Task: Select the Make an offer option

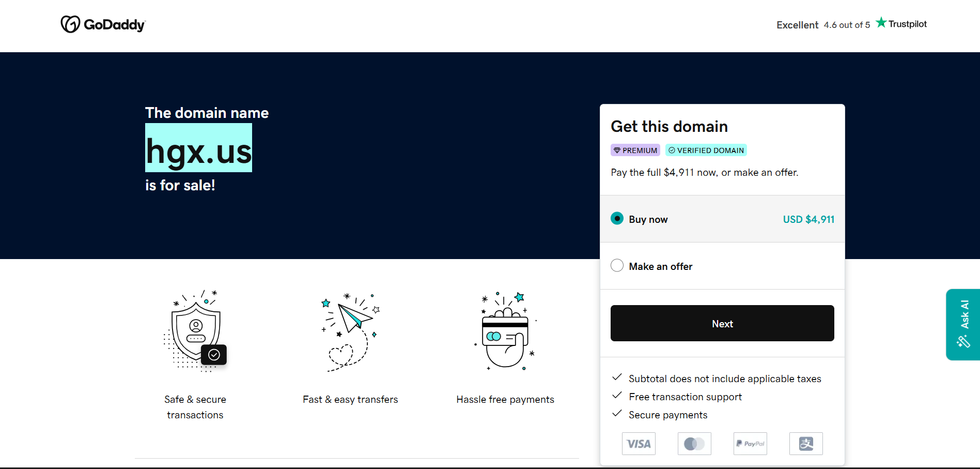Action: coord(617,266)
